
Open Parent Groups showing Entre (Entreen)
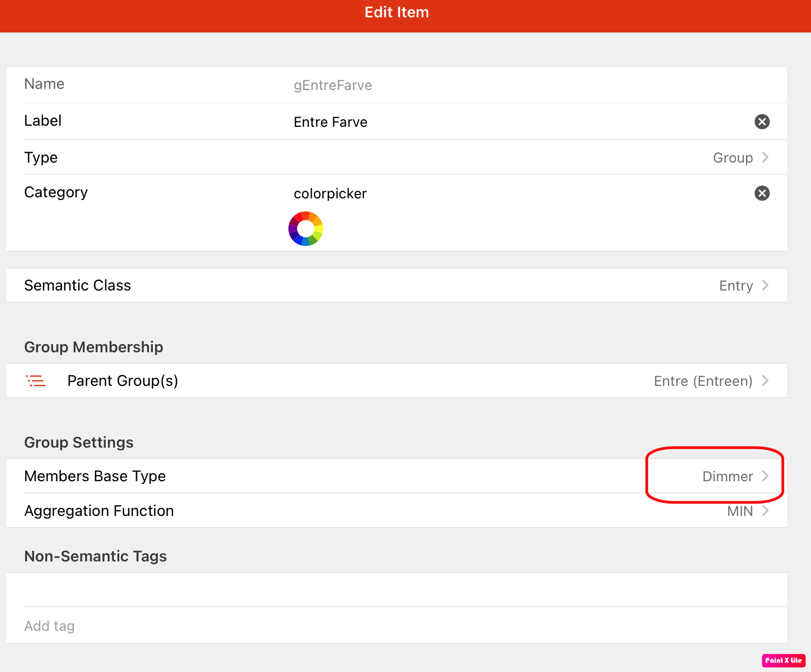(x=703, y=381)
